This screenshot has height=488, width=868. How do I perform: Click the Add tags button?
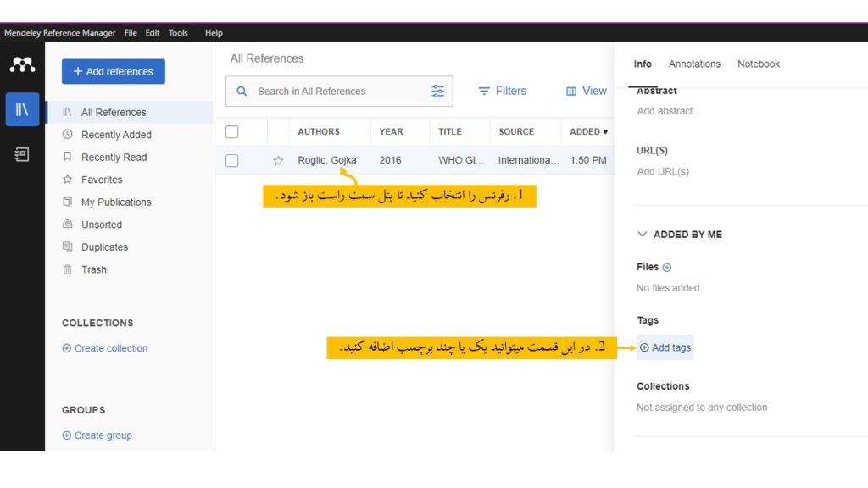[x=665, y=348]
